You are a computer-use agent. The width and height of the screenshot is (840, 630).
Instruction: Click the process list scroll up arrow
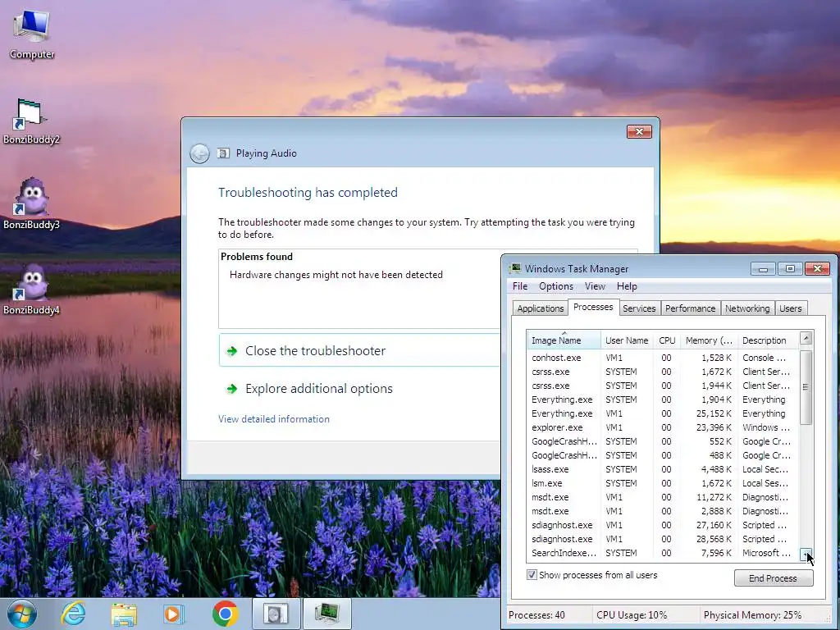point(806,338)
